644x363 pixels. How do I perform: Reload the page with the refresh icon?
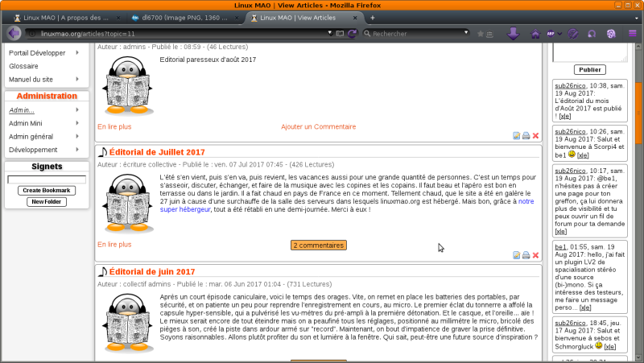pos(352,34)
